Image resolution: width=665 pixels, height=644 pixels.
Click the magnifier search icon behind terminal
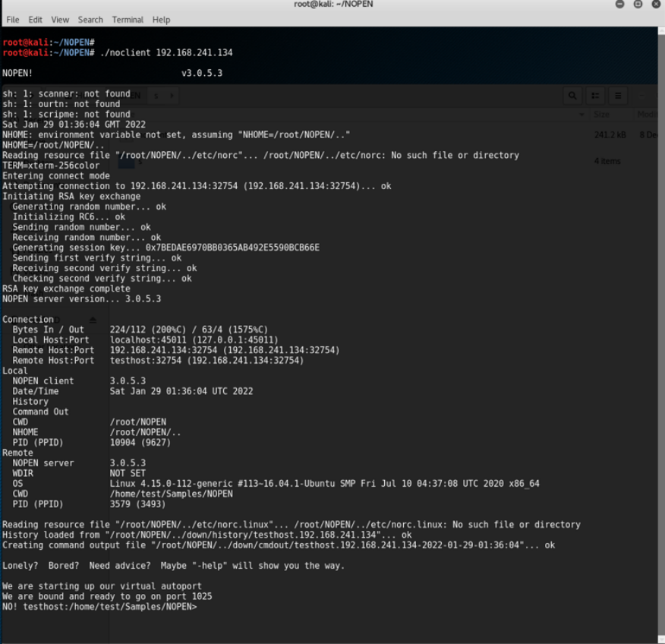point(572,96)
